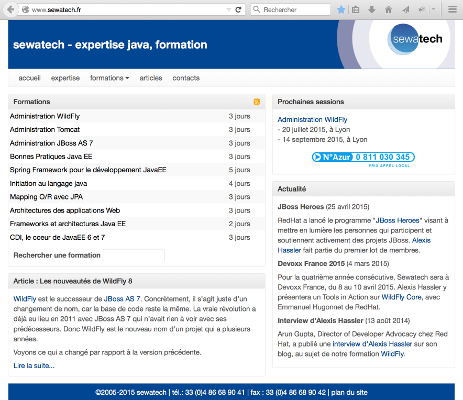
Task: Click the address bar with www.sewatech.fr
Action: tap(127, 10)
